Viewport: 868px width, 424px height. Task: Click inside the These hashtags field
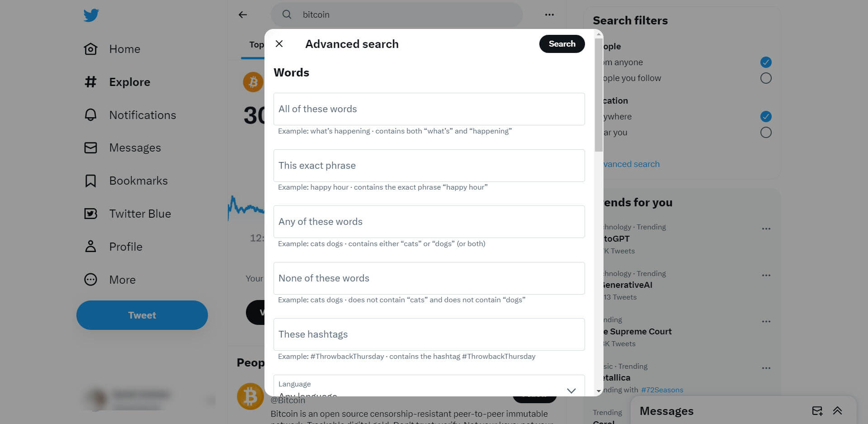(x=429, y=334)
